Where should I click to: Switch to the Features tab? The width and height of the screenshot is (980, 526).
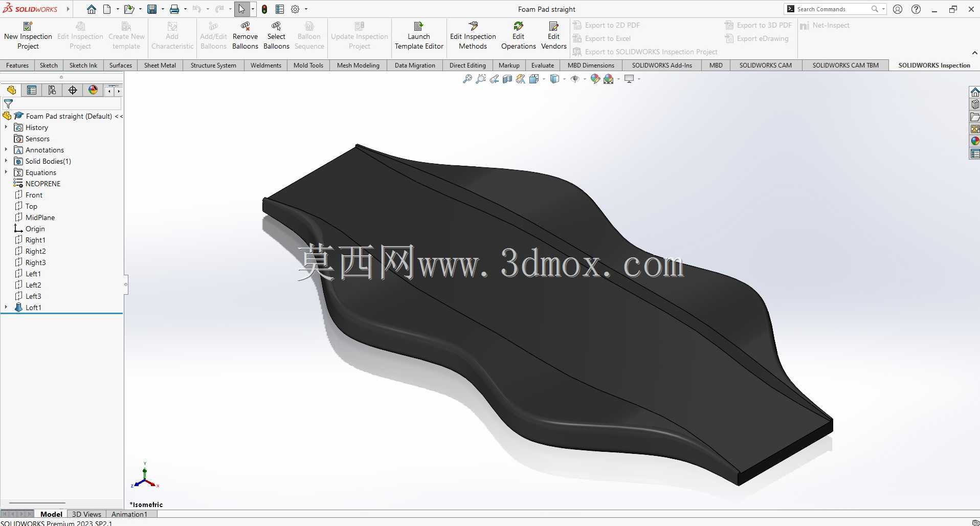tap(17, 65)
